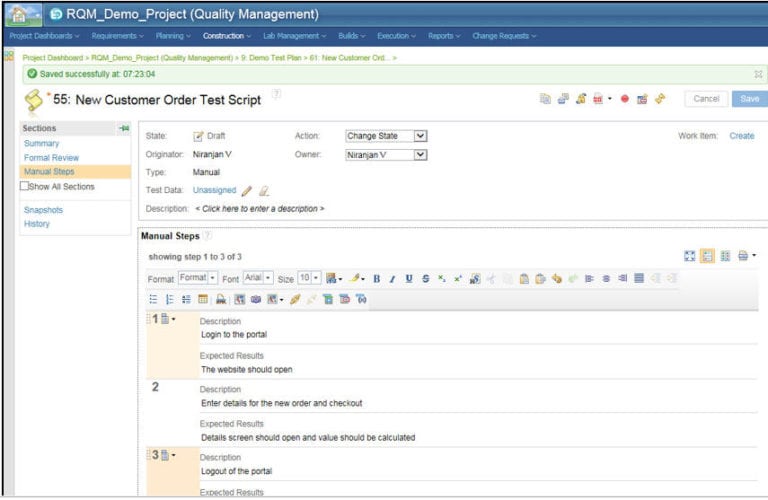This screenshot has height=500, width=768.
Task: Click the description field placeholder text
Action: [260, 208]
